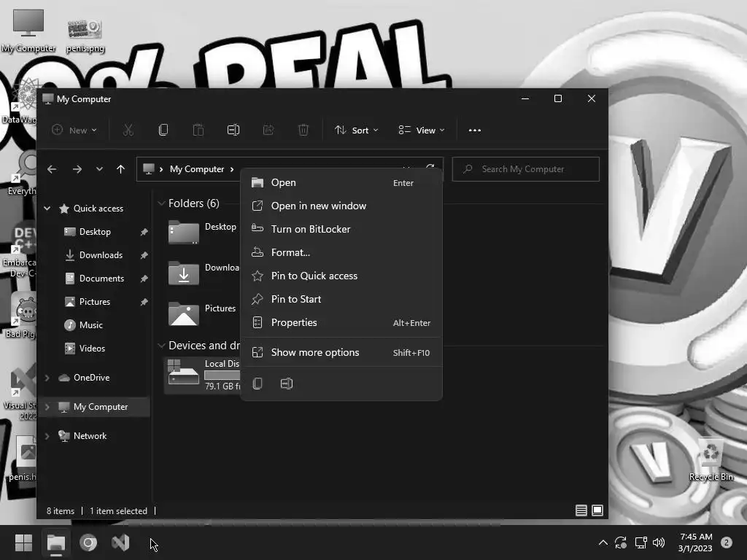Choose Pin to Start
747x560 pixels.
[x=341, y=299]
